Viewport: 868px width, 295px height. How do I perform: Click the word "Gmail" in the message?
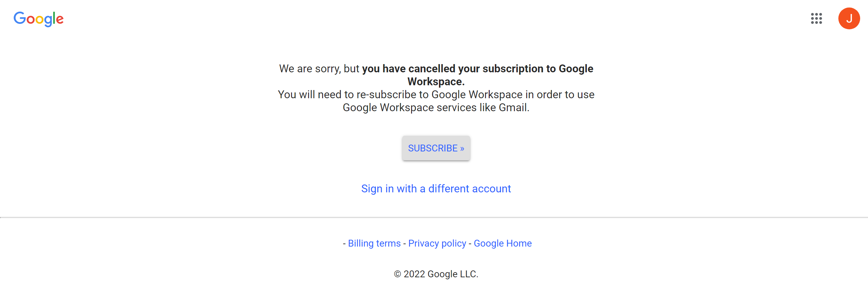(513, 108)
